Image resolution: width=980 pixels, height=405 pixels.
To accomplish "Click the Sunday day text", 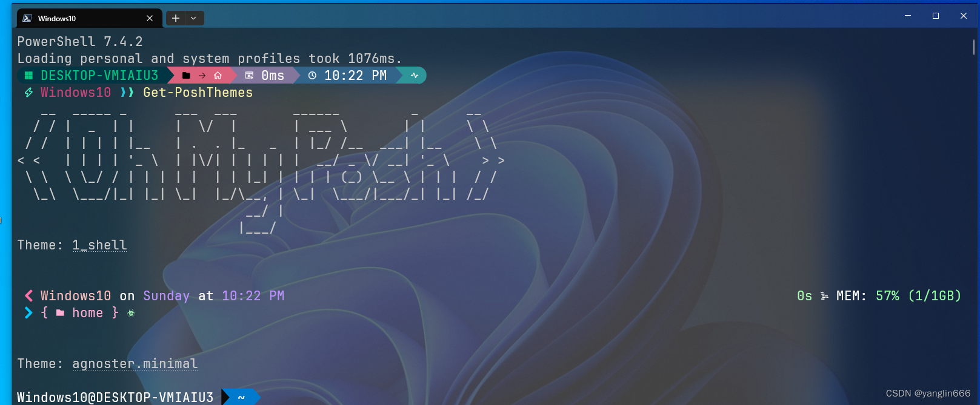I will pyautogui.click(x=167, y=296).
